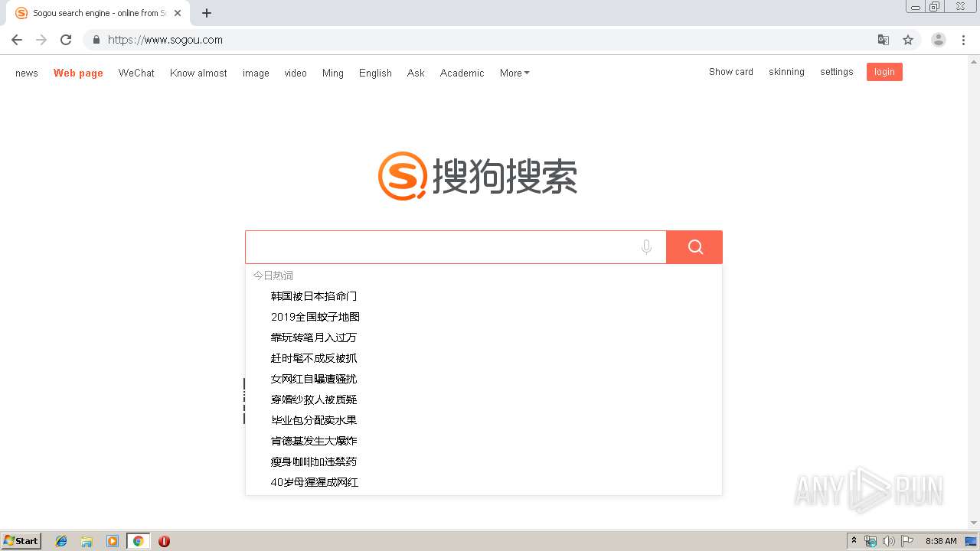The height and width of the screenshot is (551, 980).
Task: Open the Know almost tab
Action: click(x=198, y=73)
